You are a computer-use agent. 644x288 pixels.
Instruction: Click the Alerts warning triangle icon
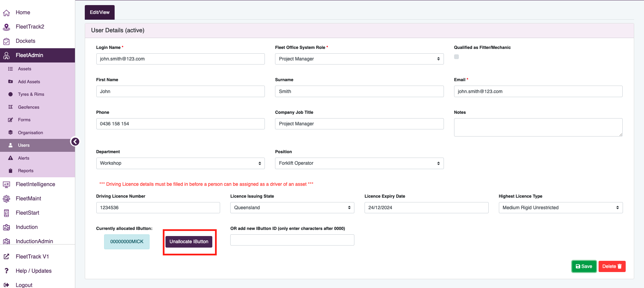[x=11, y=158]
